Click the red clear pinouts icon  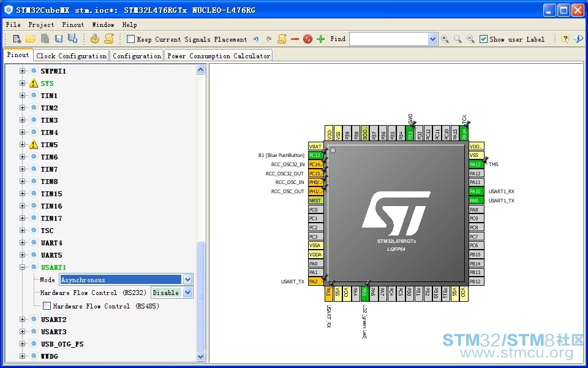[x=307, y=39]
